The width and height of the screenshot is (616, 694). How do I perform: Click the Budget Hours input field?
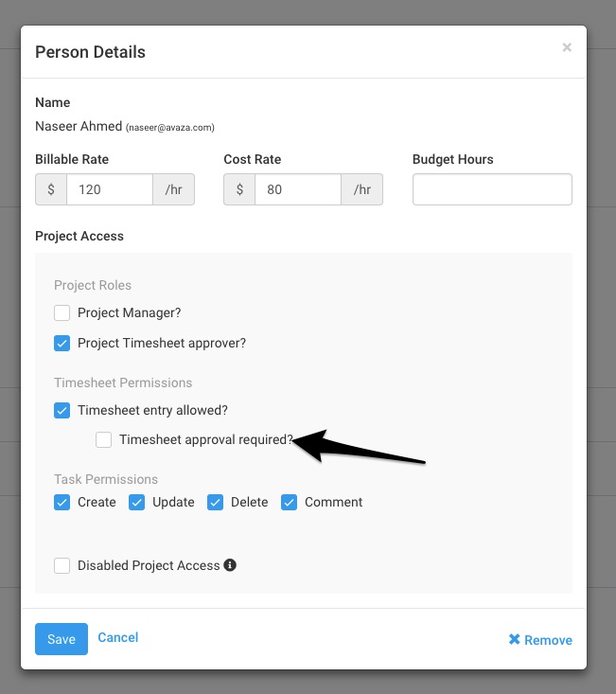tap(492, 189)
